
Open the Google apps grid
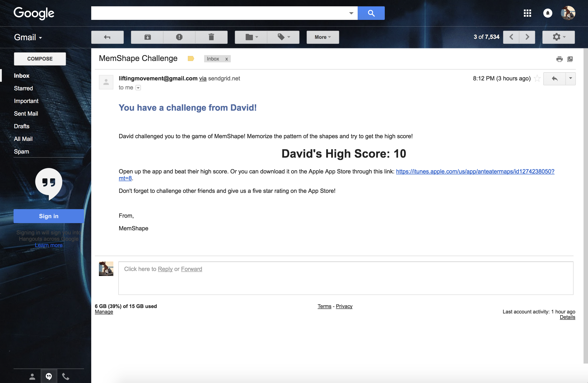[x=527, y=13]
